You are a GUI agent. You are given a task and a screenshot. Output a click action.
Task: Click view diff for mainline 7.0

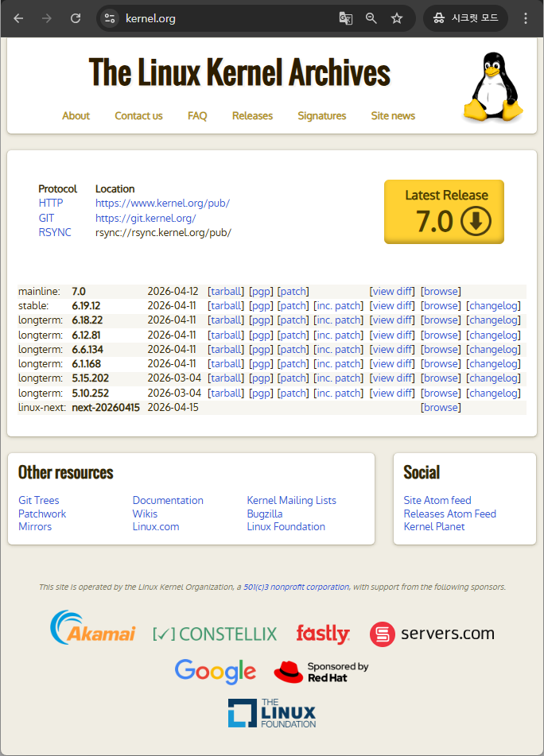point(392,291)
